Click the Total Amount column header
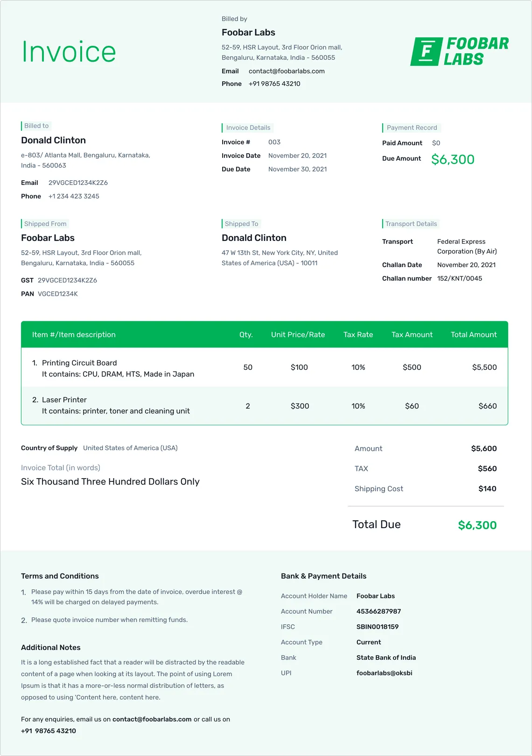The height and width of the screenshot is (756, 532). coord(473,335)
